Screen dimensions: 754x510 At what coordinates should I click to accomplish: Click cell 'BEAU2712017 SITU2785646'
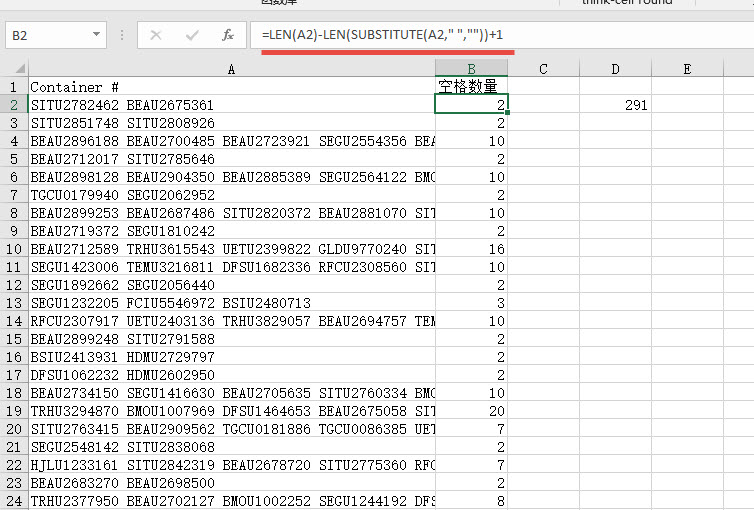pyautogui.click(x=232, y=159)
